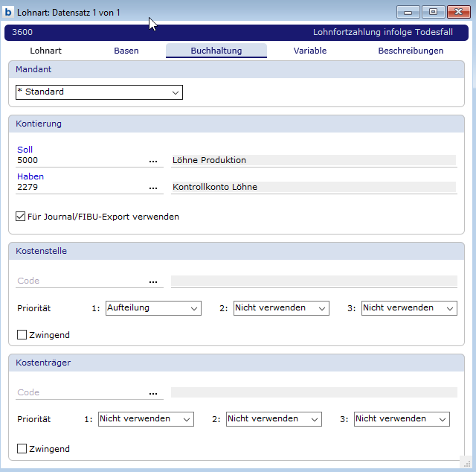This screenshot has height=472, width=476.
Task: Enable Zwingend under Kostenstelle
Action: point(22,335)
